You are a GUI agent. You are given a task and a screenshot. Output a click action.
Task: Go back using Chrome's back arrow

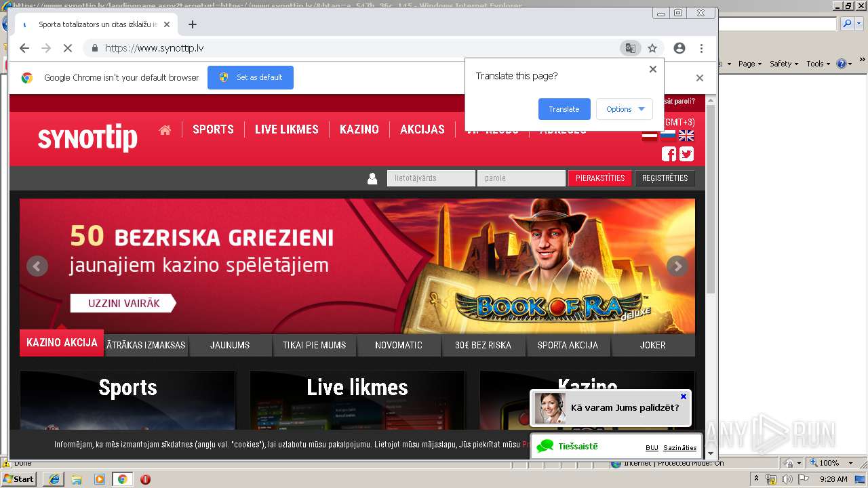[24, 48]
